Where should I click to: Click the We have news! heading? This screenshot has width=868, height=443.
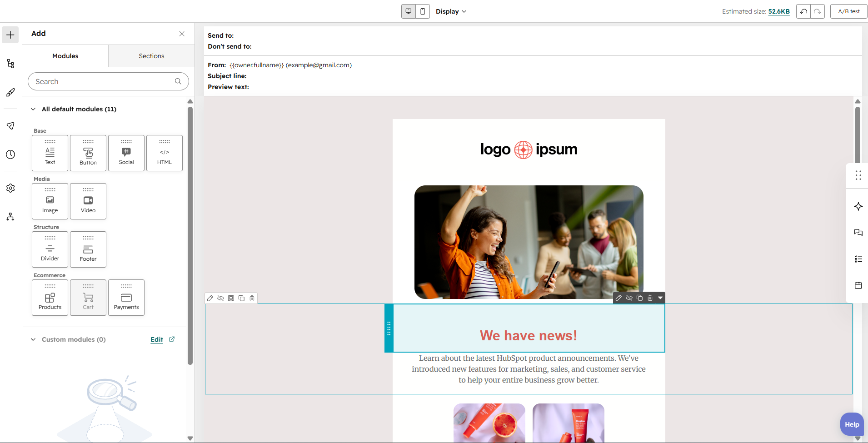coord(529,335)
